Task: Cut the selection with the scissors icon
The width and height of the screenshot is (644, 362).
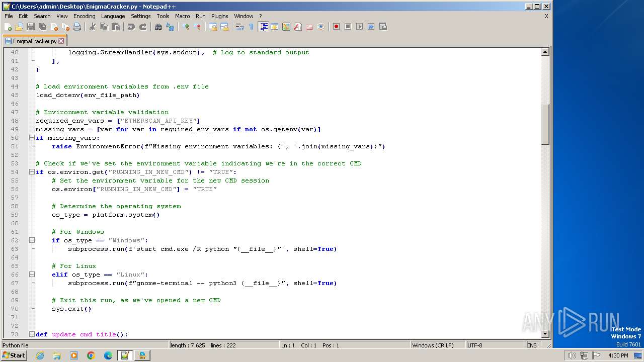Action: pyautogui.click(x=93, y=27)
